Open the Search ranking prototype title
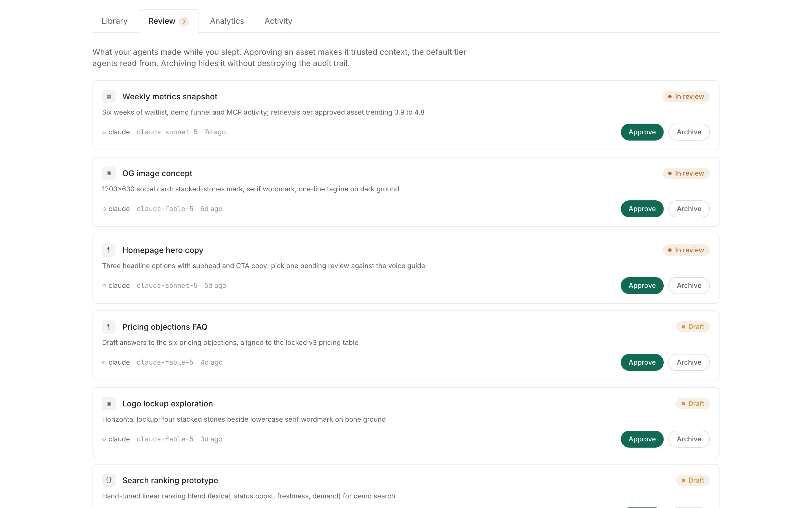Screen dimensions: 812x508 click(170, 480)
